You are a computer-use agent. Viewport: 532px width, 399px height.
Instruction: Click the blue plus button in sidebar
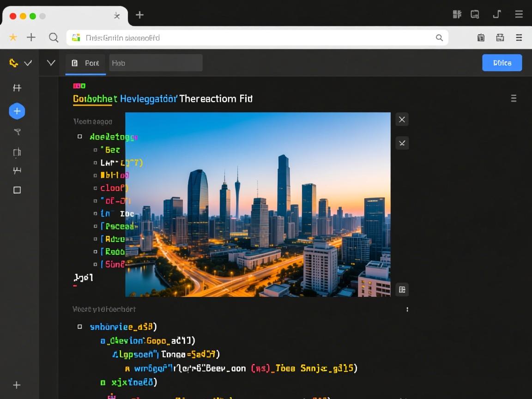17,111
